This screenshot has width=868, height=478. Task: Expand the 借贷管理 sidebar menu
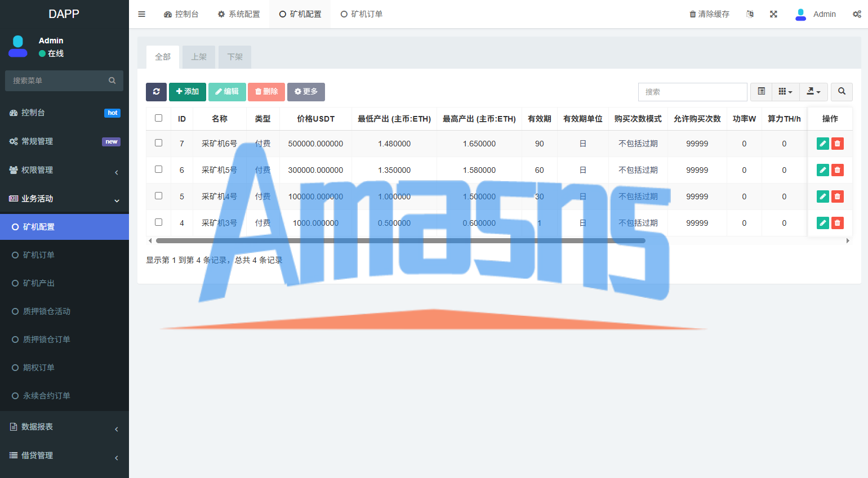pos(64,455)
